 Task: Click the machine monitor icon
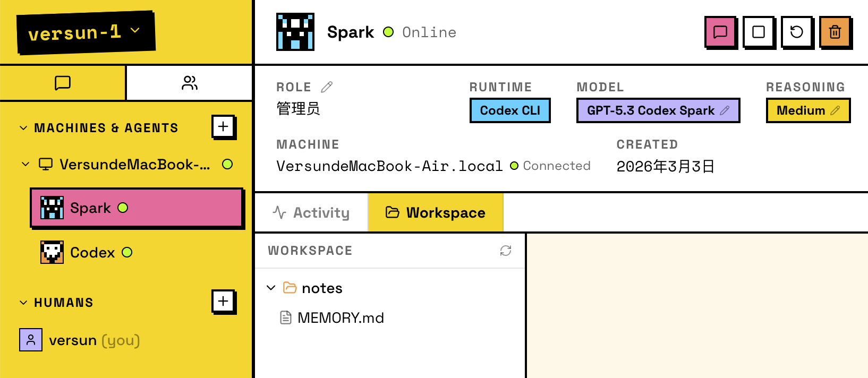(x=46, y=165)
